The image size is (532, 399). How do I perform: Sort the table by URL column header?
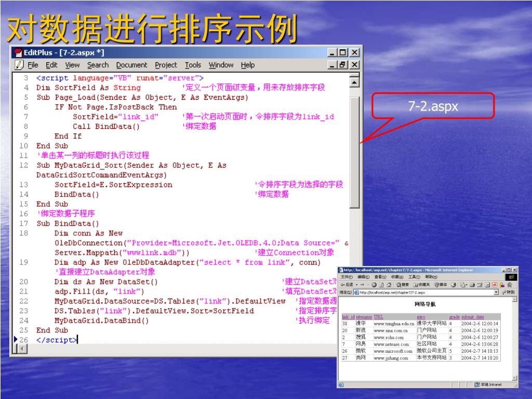coord(378,317)
